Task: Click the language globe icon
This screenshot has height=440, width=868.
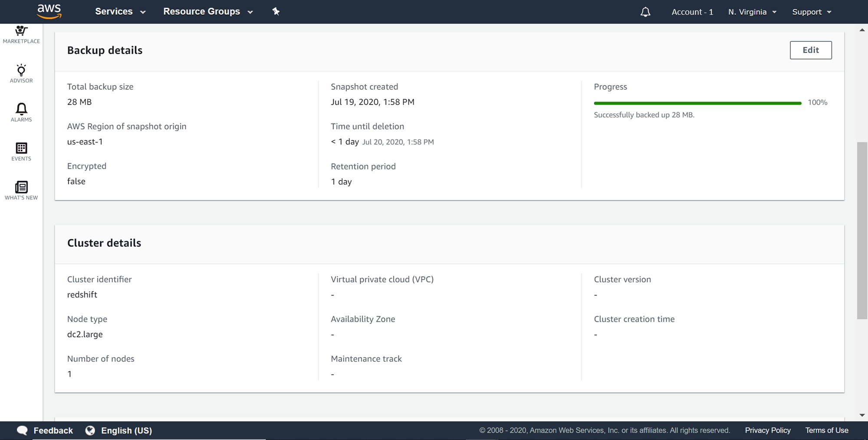Action: pos(90,430)
